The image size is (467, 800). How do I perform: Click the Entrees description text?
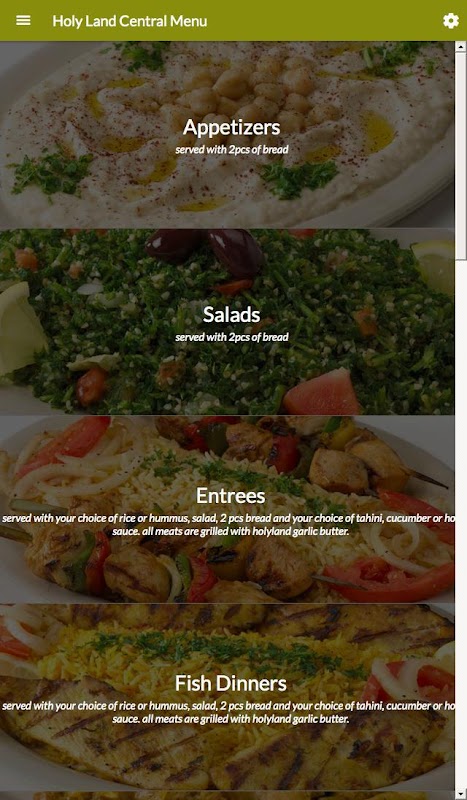click(229, 524)
